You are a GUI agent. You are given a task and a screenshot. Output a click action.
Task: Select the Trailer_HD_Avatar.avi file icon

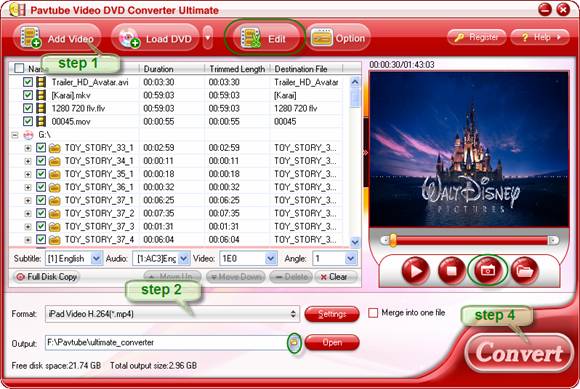(x=41, y=82)
